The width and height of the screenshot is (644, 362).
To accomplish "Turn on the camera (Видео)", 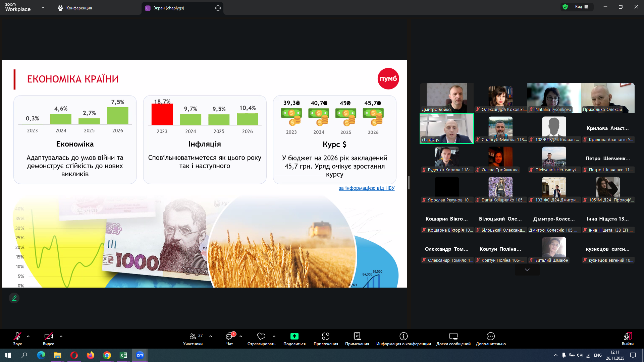I will [x=48, y=336].
